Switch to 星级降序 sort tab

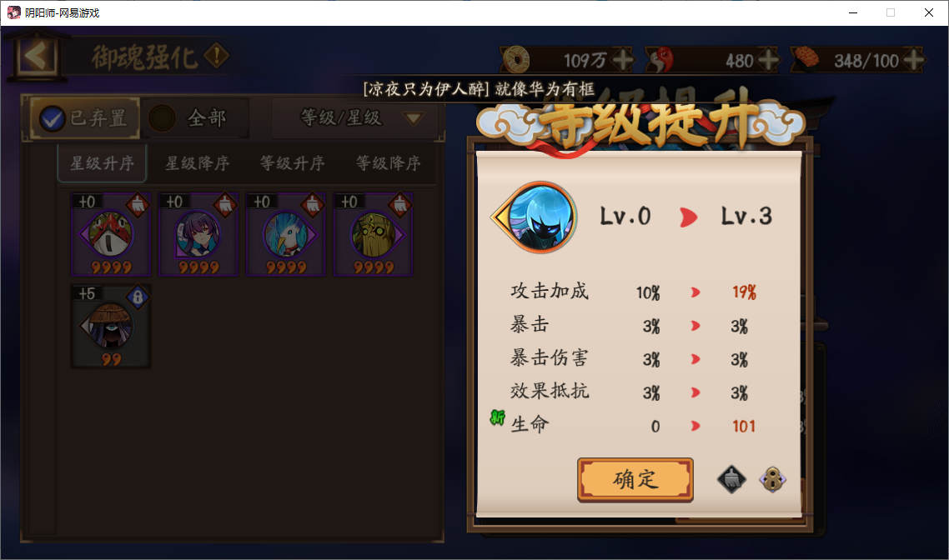point(198,163)
